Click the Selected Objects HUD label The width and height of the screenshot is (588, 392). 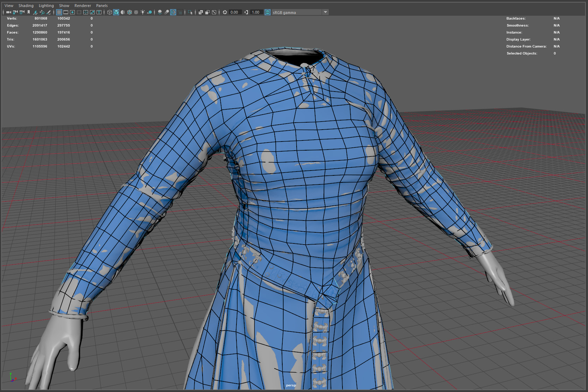tap(522, 53)
